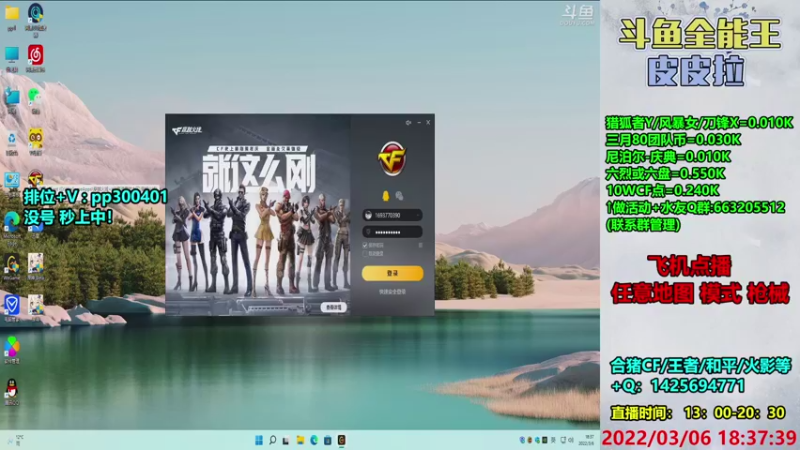Open the WeChat desktop icon
This screenshot has width=800, height=450.
tap(35, 98)
